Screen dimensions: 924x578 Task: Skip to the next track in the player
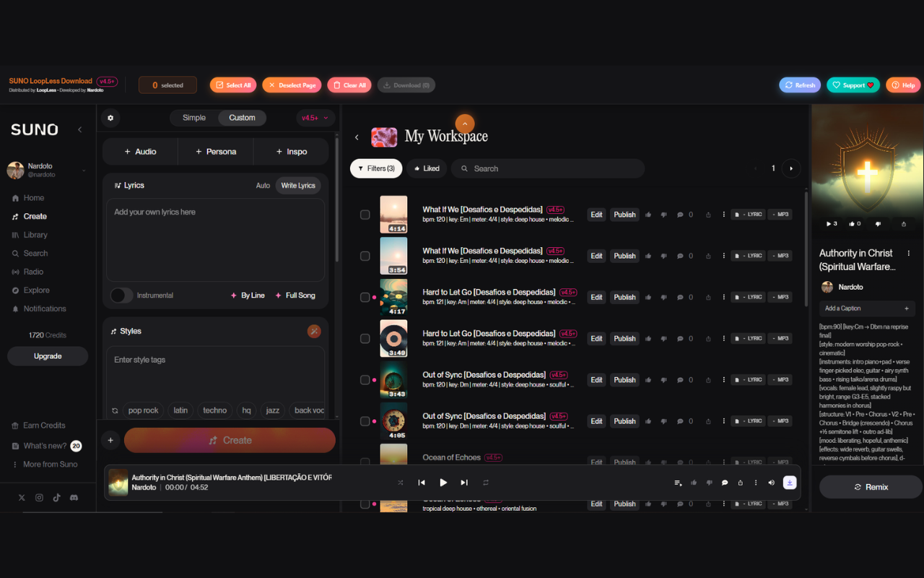pyautogui.click(x=464, y=483)
